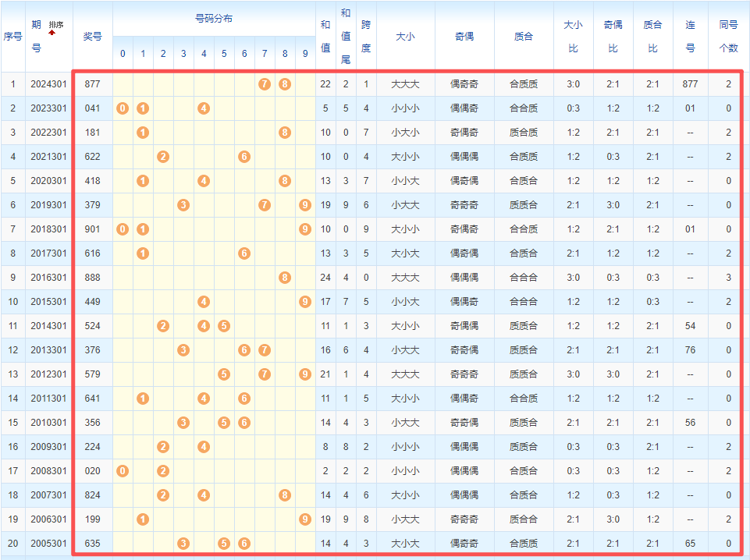Image resolution: width=750 pixels, height=560 pixels.
Task: Click 同号个数 value 3 in row 2016301
Action: click(728, 278)
